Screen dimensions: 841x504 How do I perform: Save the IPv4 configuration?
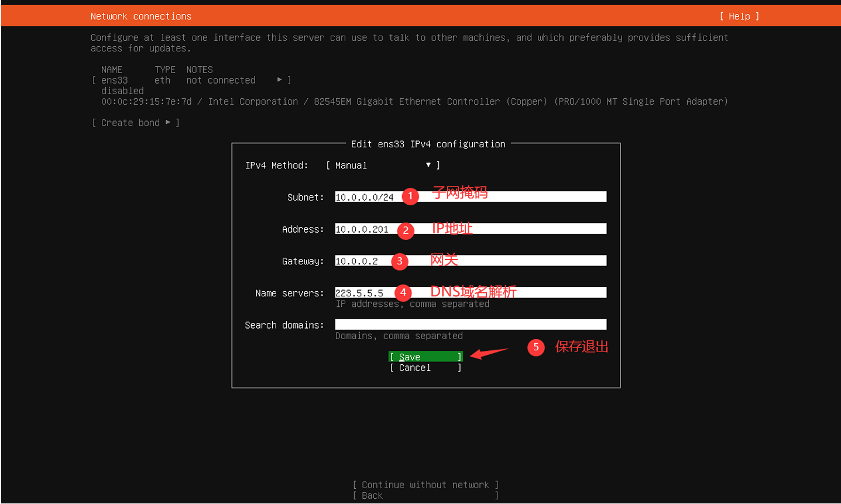tap(425, 357)
